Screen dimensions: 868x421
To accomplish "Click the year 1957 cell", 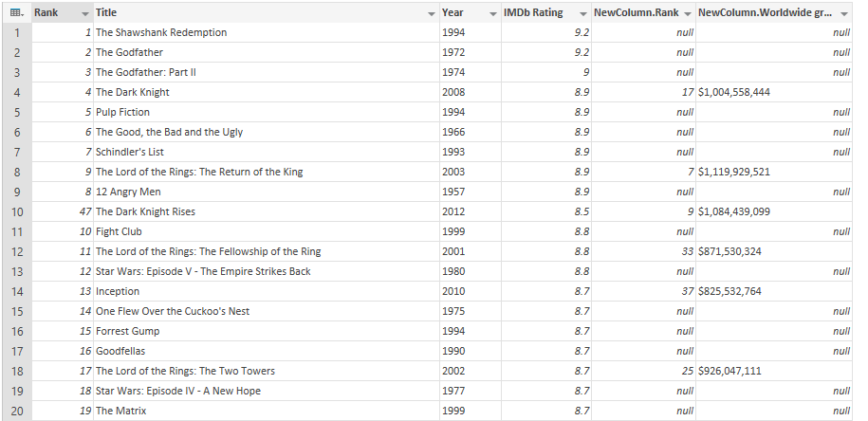I will coord(453,192).
